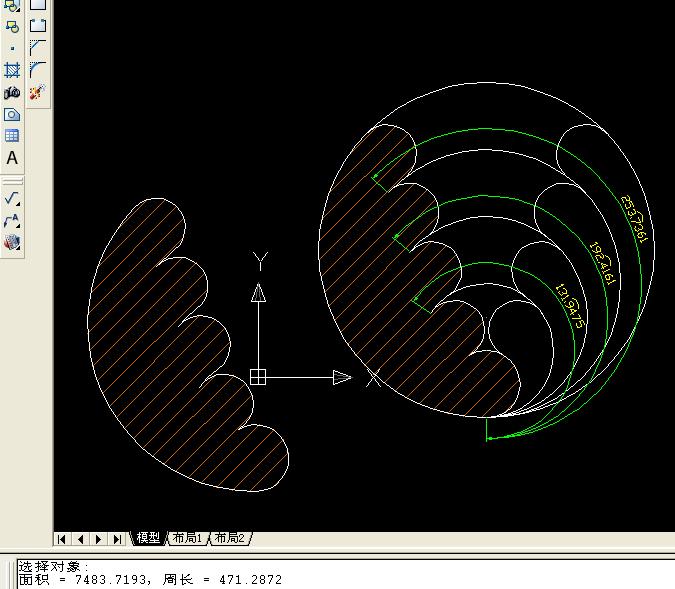Click the UCS Y axis label
This screenshot has height=589, width=675.
pos(260,261)
